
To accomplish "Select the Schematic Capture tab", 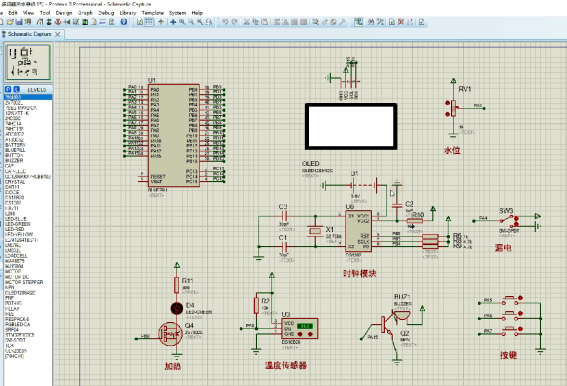I will (30, 34).
